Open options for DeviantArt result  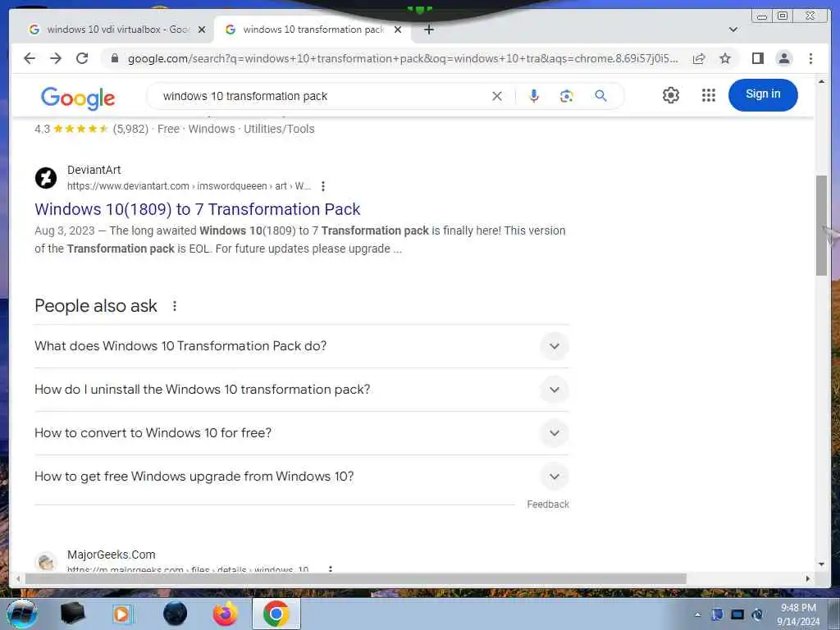point(322,186)
